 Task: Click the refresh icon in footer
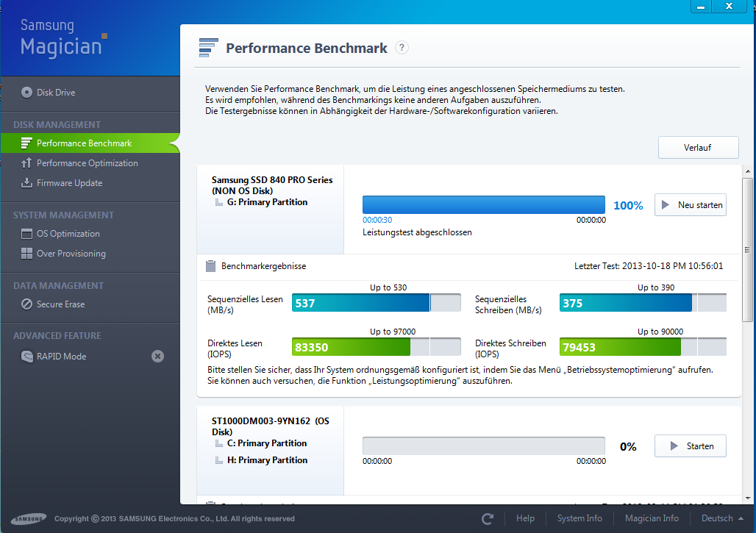coord(488,518)
